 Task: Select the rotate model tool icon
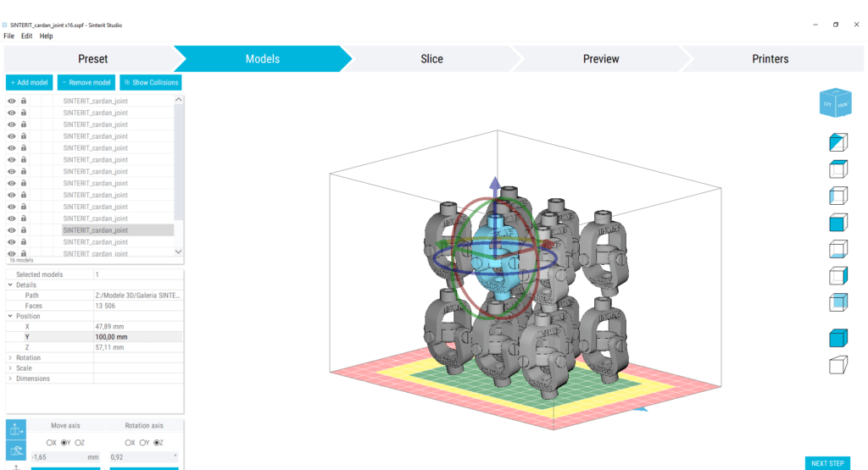click(15, 450)
